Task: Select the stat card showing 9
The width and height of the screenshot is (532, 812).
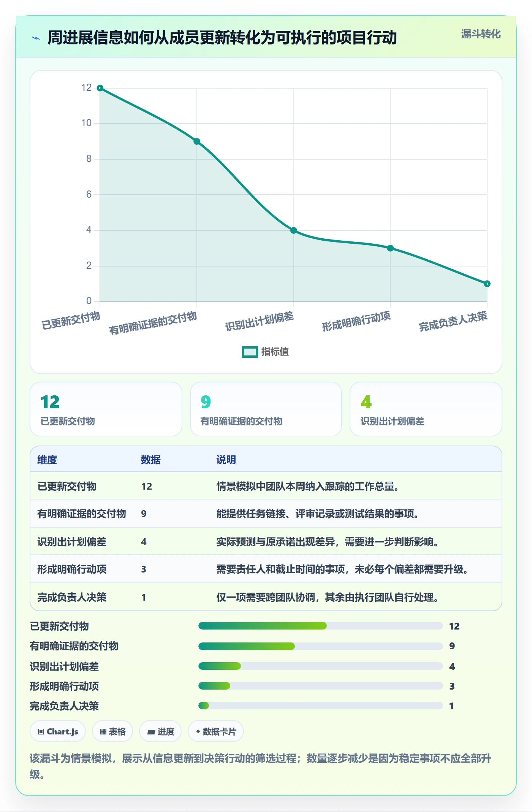Action: tap(266, 409)
